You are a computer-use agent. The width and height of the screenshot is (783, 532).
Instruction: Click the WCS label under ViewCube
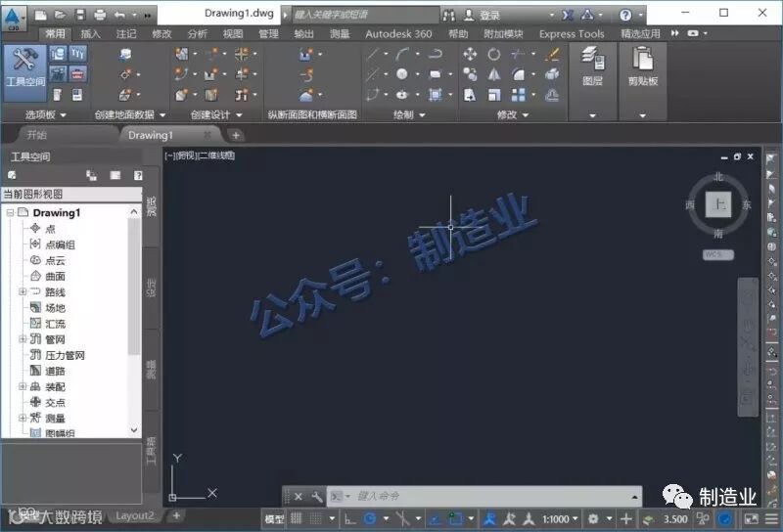(x=718, y=254)
